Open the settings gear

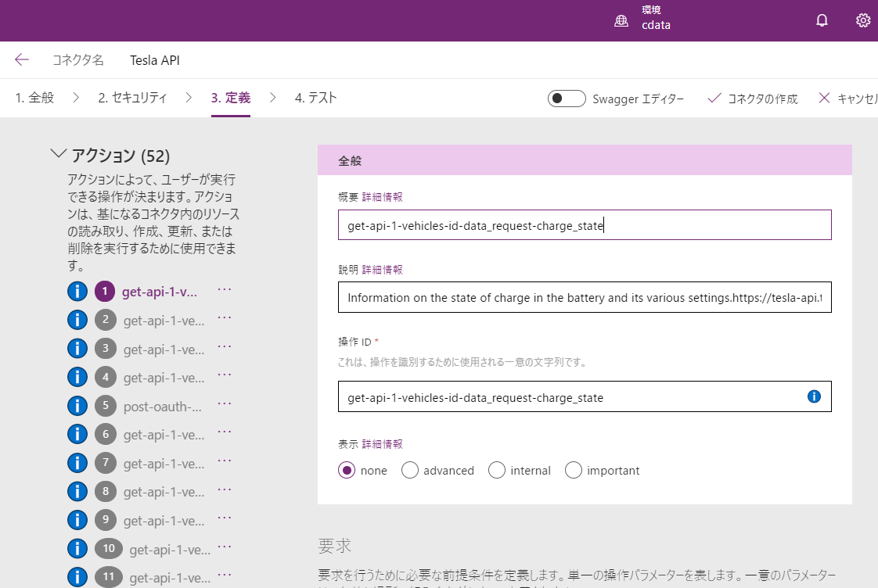pyautogui.click(x=863, y=20)
